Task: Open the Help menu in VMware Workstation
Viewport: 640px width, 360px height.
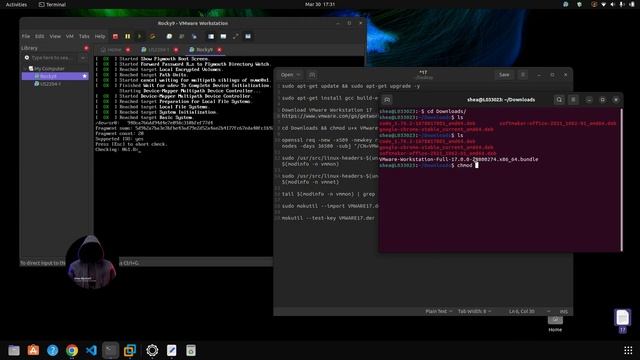Action: click(x=100, y=36)
